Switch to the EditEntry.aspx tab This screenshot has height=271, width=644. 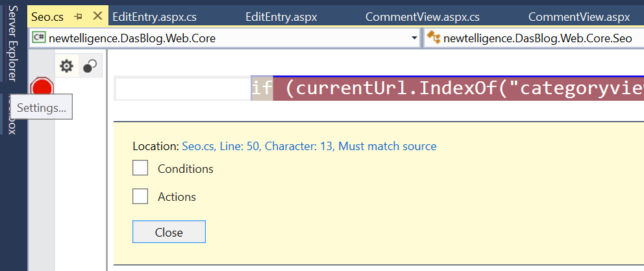[x=281, y=16]
